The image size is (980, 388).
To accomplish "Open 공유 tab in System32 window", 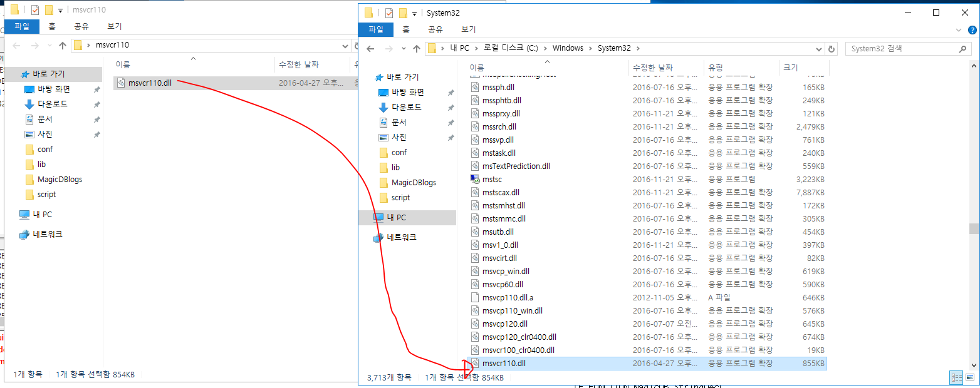I will pyautogui.click(x=435, y=29).
